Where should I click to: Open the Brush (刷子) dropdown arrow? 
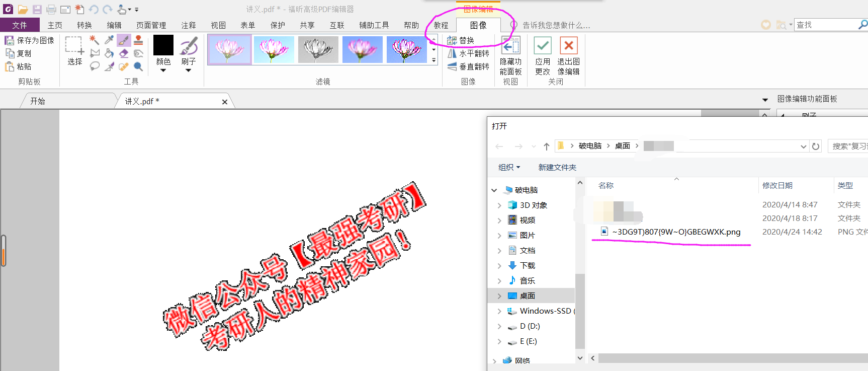188,70
